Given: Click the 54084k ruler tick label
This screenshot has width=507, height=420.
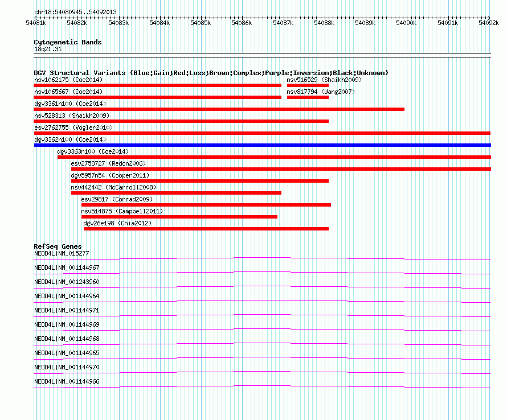Looking at the screenshot, I should [160, 23].
